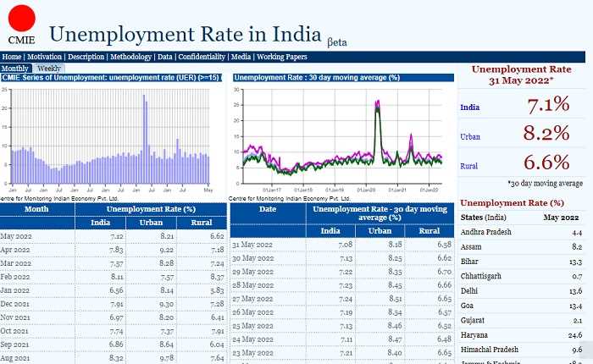Navigate to the Data section
593x364 pixels.
(164, 57)
